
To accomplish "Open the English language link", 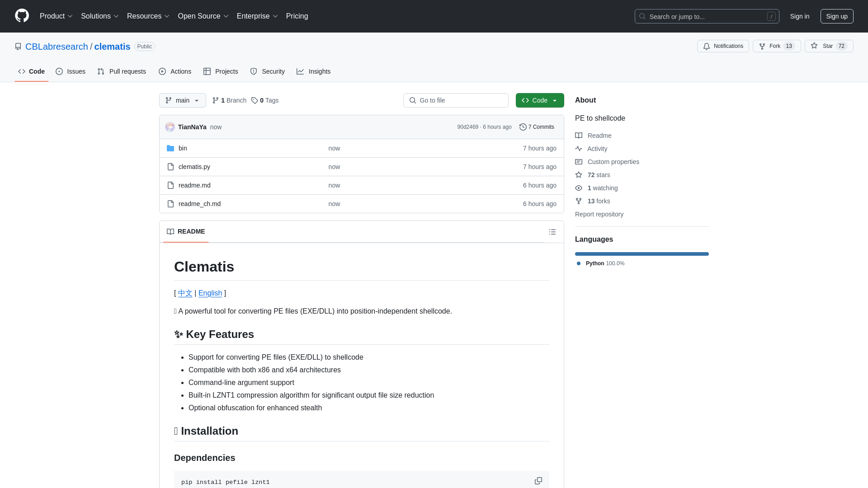I will click(210, 293).
